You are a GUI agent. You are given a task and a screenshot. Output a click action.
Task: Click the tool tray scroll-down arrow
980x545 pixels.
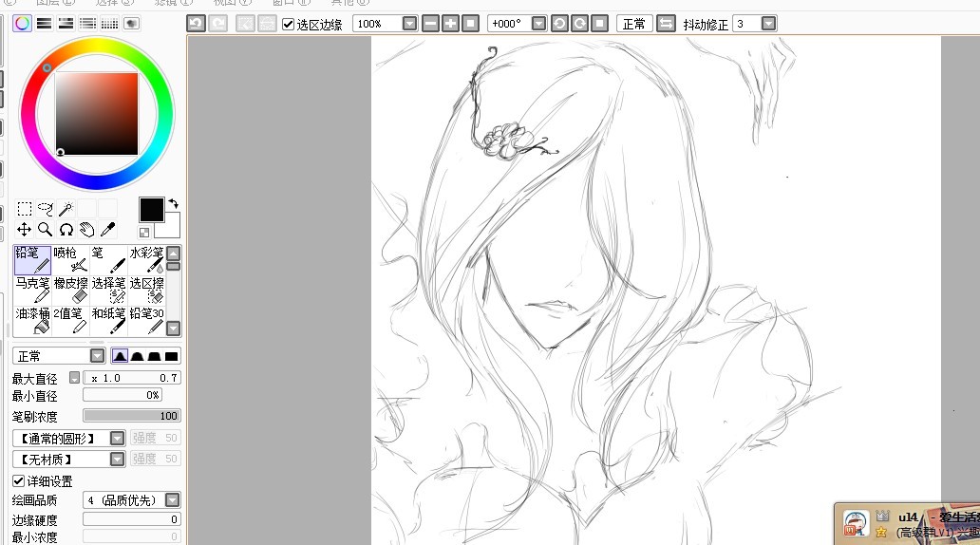pyautogui.click(x=174, y=329)
